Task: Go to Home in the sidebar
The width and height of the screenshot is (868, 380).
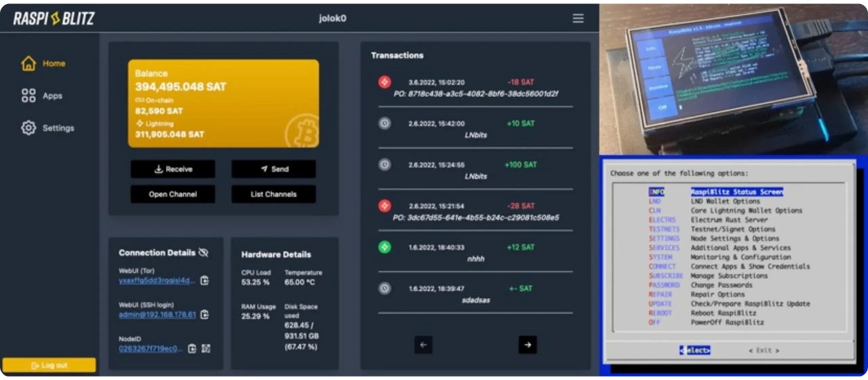Action: click(x=43, y=64)
